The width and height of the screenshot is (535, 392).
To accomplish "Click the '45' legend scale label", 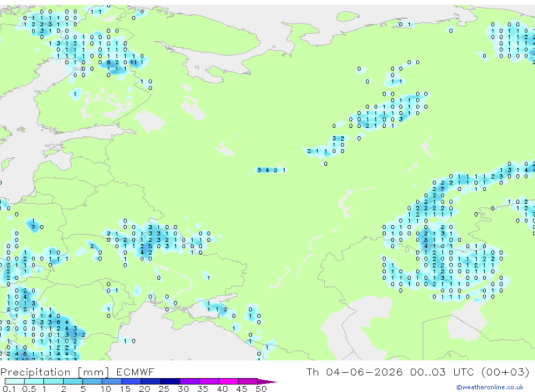I will click(x=242, y=389).
